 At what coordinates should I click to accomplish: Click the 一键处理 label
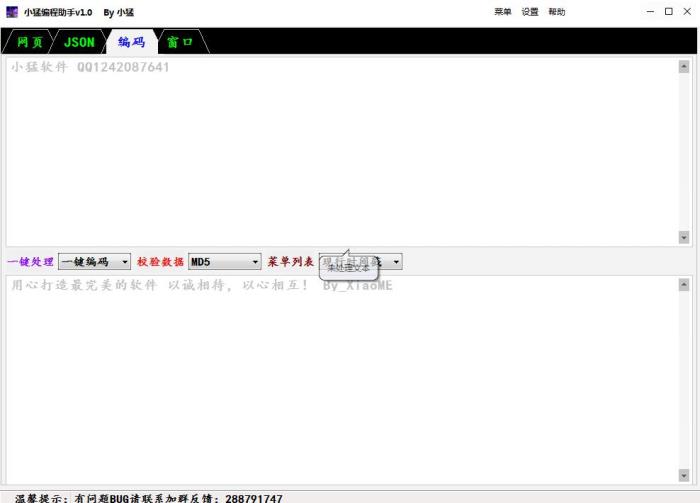(x=30, y=262)
